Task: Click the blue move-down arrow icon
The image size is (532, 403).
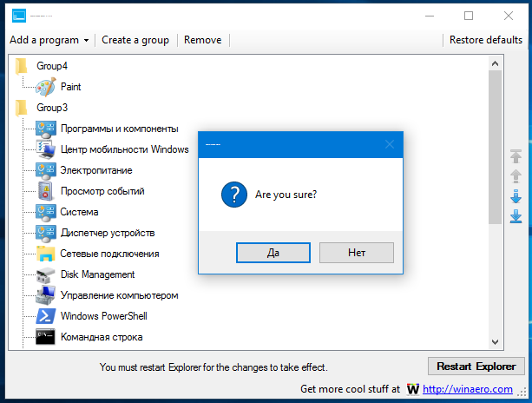Action: [516, 196]
